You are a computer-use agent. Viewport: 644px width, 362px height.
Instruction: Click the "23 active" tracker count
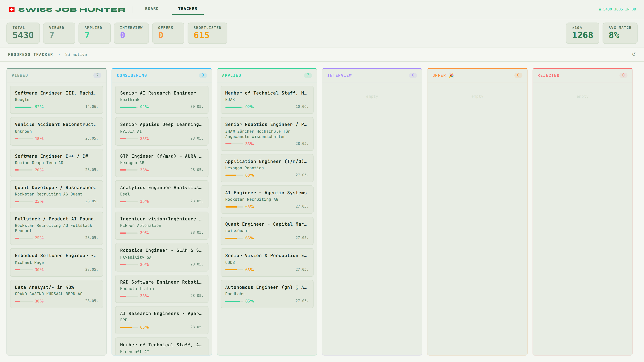[76, 55]
